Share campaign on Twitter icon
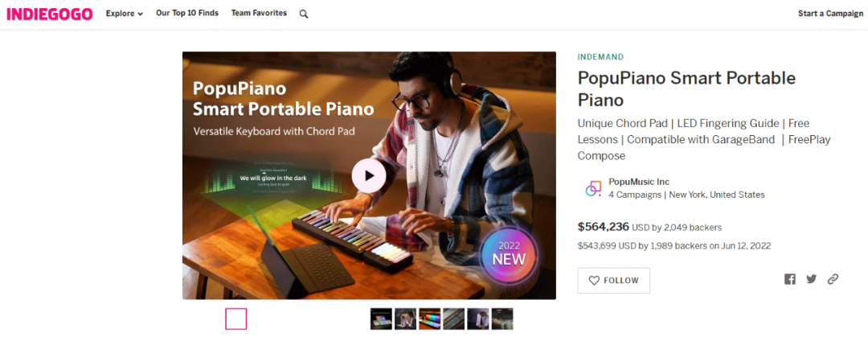Image resolution: width=868 pixels, height=341 pixels. point(812,280)
